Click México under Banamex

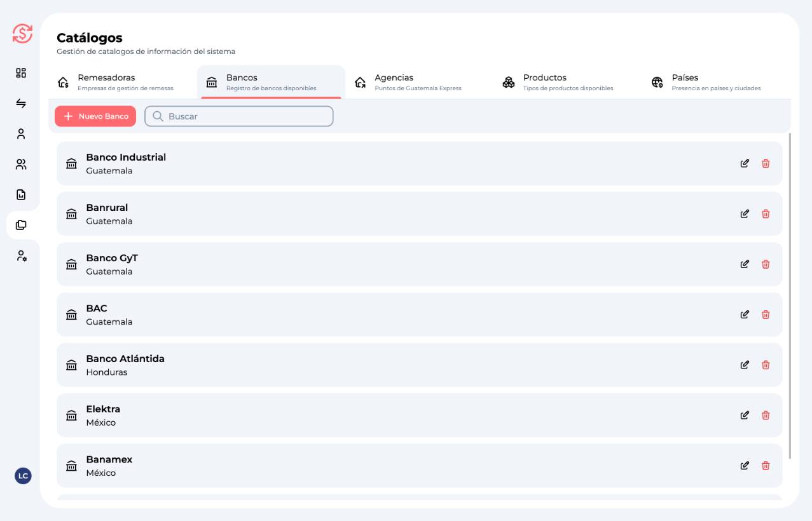pyautogui.click(x=101, y=473)
